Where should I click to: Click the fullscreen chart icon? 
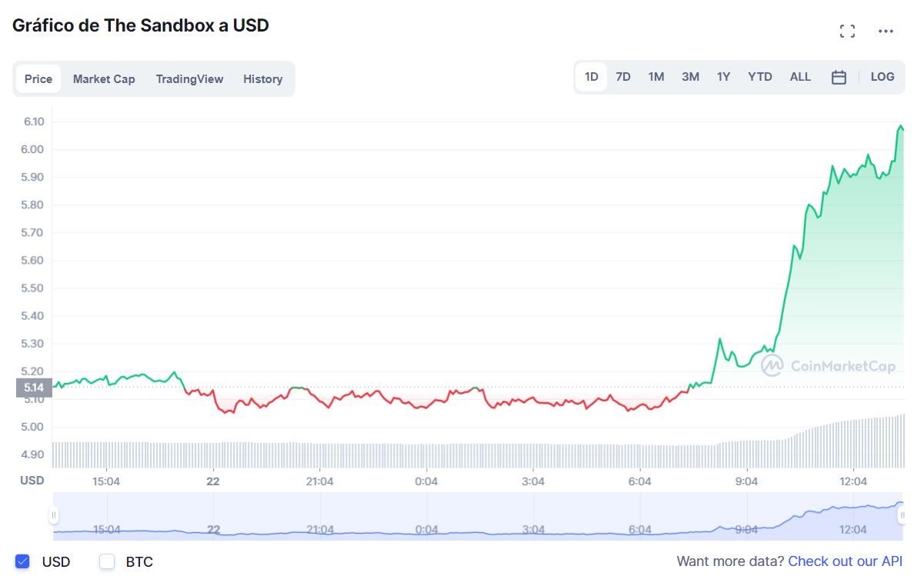tap(847, 32)
